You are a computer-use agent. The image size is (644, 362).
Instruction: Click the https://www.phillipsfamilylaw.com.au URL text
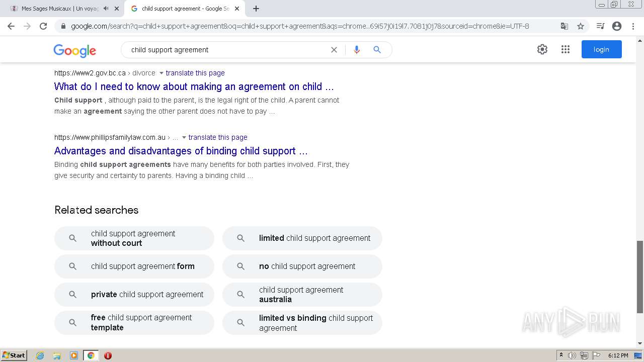(110, 137)
